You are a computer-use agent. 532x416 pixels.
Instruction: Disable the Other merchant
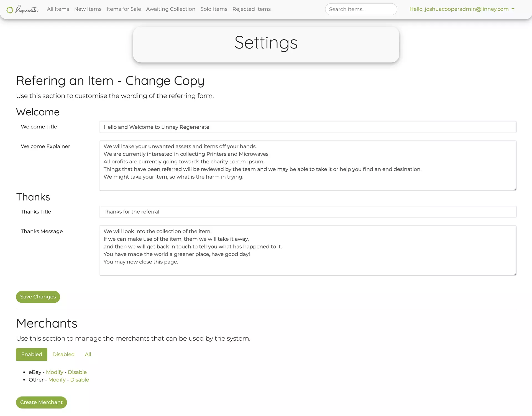click(80, 380)
